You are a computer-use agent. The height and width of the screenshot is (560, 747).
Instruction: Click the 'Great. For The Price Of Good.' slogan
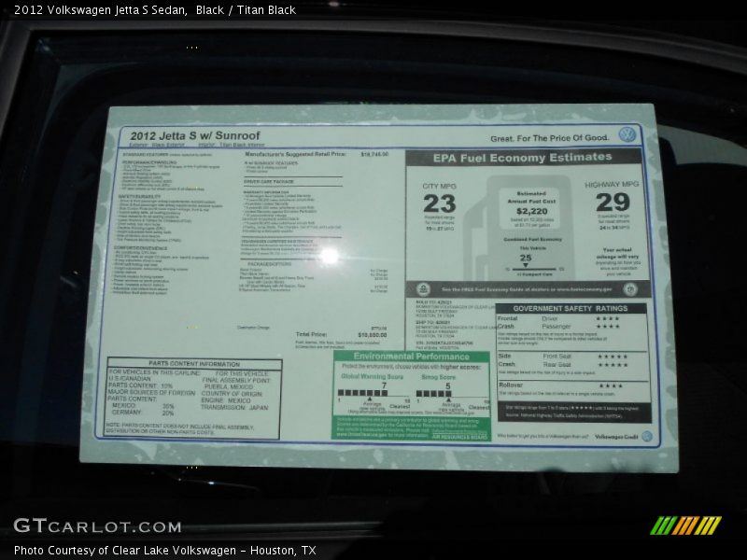pyautogui.click(x=550, y=138)
